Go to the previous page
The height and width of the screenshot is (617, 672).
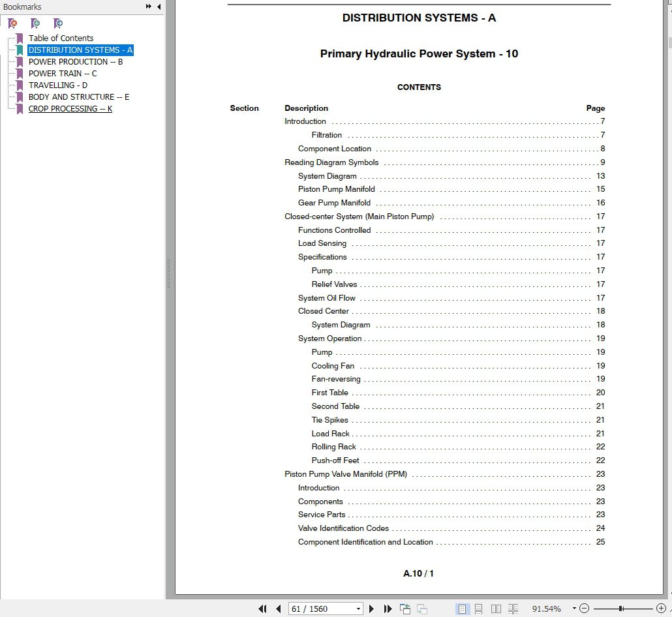coord(279,609)
